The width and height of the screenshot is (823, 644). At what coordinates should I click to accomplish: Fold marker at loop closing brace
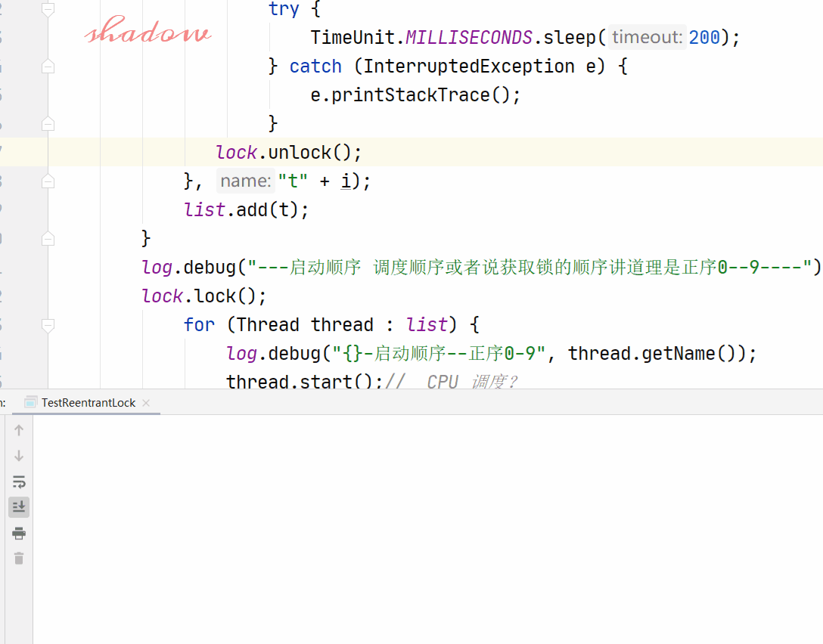pos(48,239)
